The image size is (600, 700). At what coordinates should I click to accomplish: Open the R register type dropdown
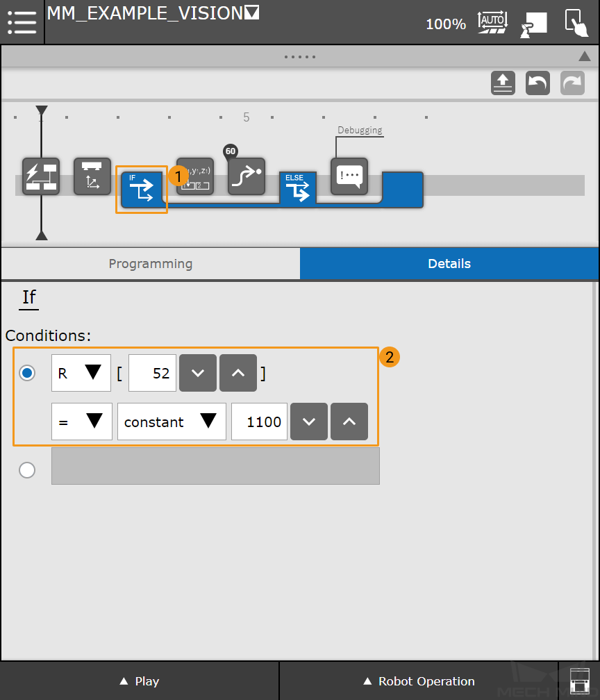click(x=81, y=373)
